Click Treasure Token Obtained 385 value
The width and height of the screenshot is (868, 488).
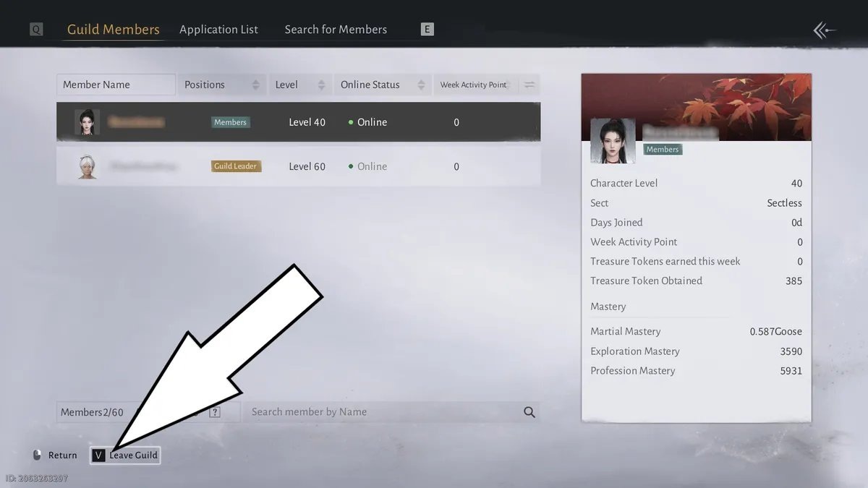(x=793, y=281)
